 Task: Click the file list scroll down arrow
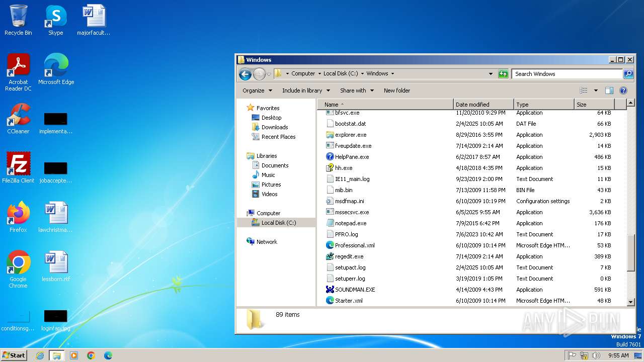[x=631, y=302]
